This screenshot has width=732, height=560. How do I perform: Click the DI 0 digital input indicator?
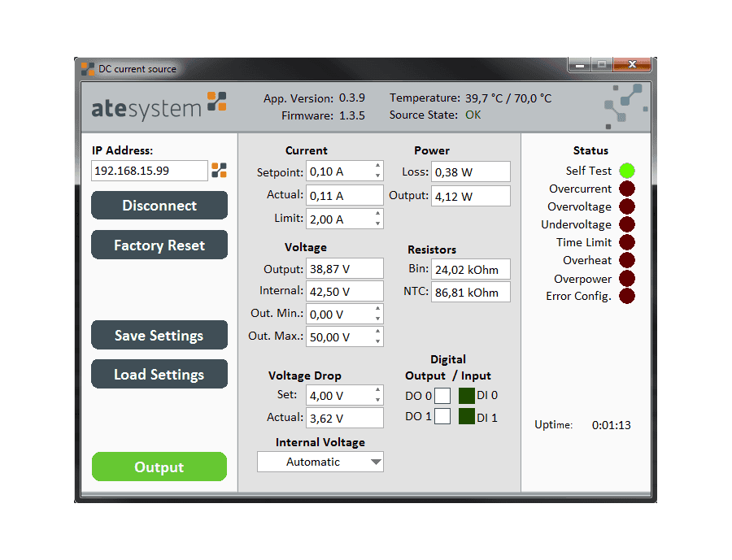(x=466, y=396)
